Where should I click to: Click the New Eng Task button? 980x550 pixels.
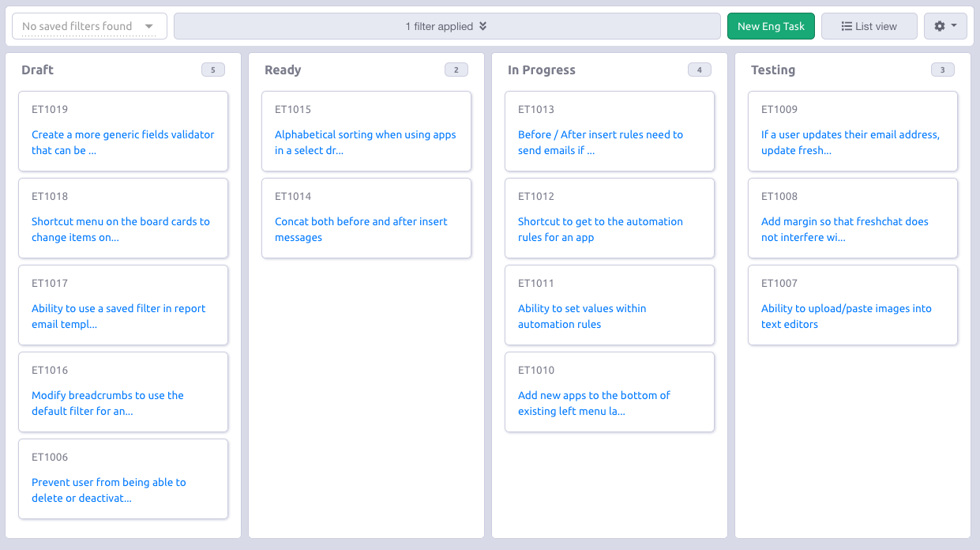[x=771, y=26]
